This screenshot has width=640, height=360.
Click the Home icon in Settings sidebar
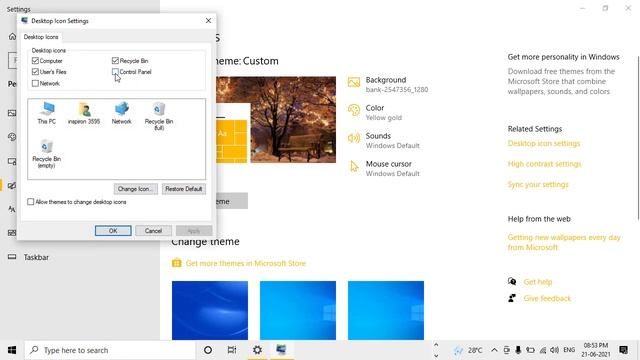coord(12,37)
